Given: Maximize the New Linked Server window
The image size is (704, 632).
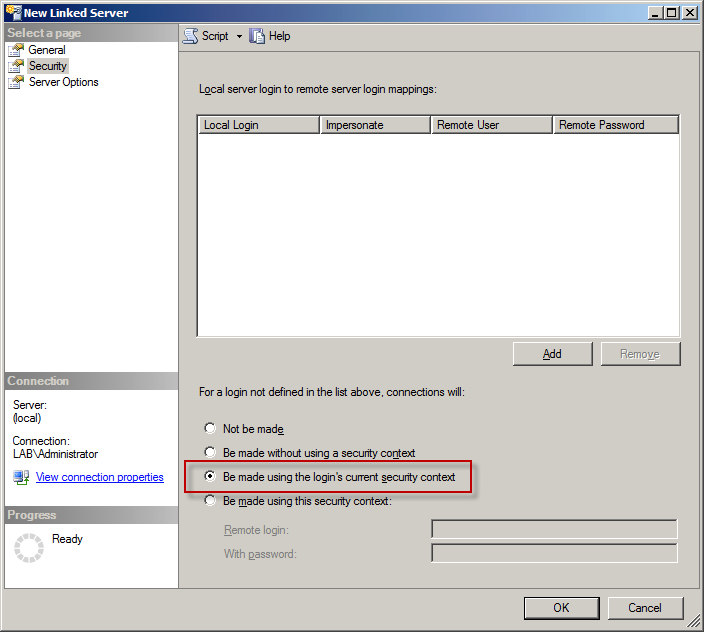Looking at the screenshot, I should (x=672, y=13).
